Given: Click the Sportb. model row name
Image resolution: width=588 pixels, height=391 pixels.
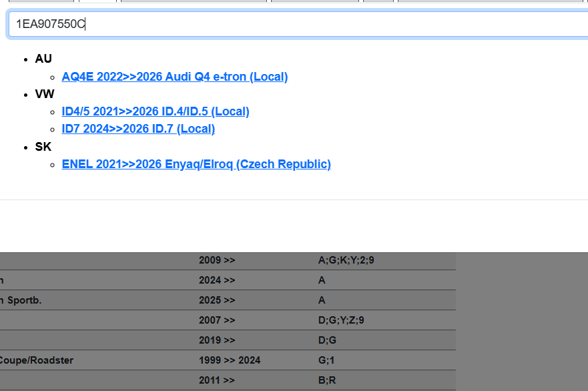Looking at the screenshot, I should [x=23, y=300].
